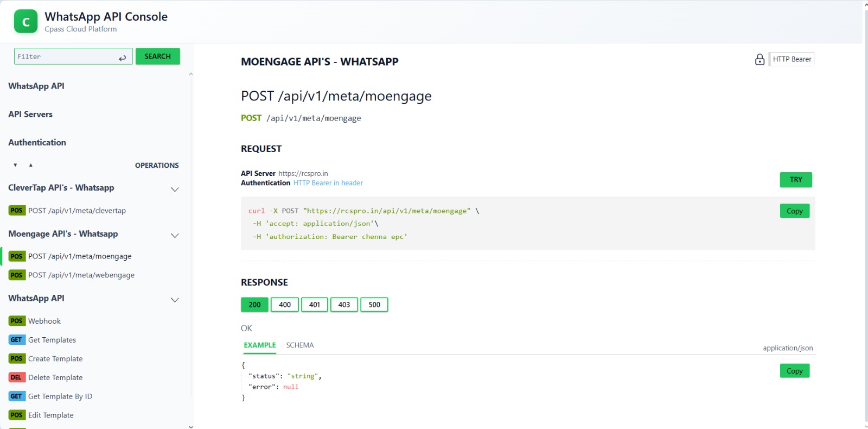Screen dimensions: 868x429
Task: Click the TRY button
Action: 796,180
